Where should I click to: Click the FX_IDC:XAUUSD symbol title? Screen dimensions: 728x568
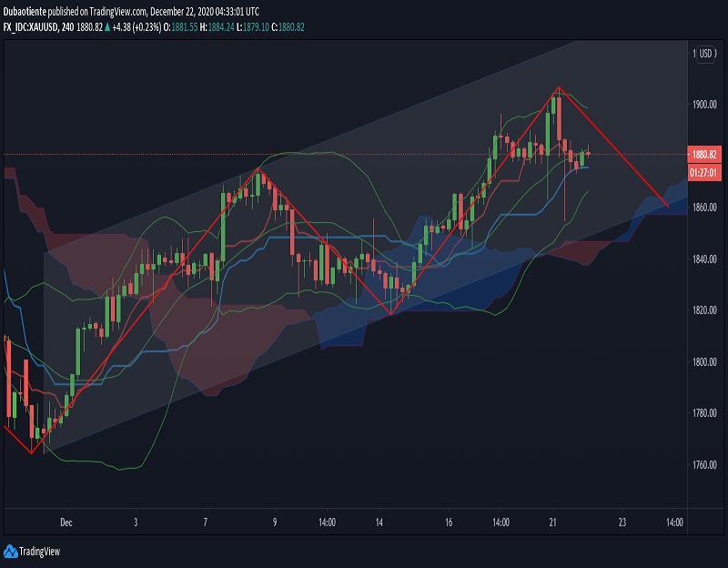(x=31, y=27)
